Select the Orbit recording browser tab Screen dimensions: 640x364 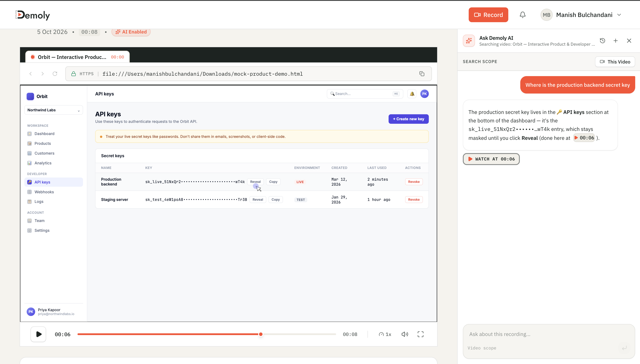[x=77, y=57]
